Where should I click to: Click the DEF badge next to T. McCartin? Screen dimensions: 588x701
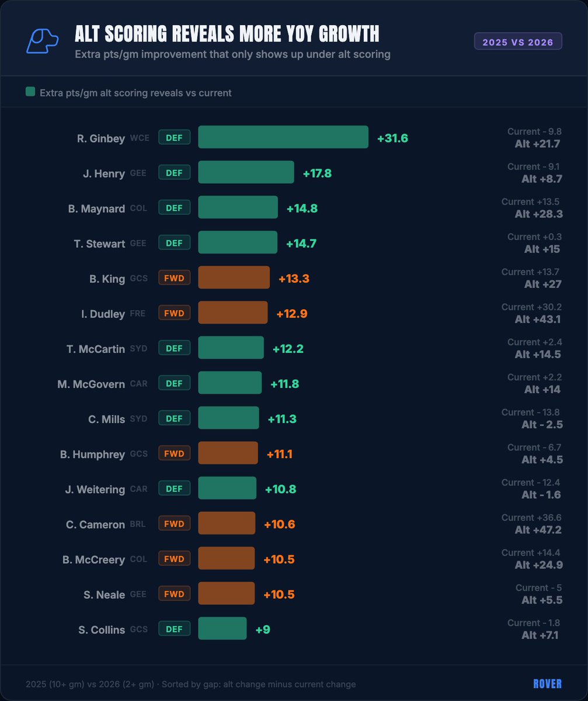tap(174, 348)
